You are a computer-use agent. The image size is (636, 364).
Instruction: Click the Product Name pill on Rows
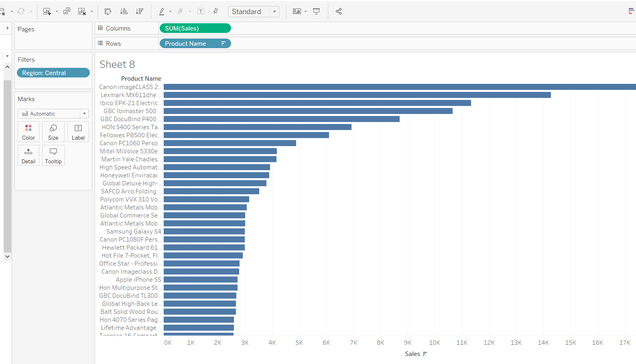(x=195, y=43)
